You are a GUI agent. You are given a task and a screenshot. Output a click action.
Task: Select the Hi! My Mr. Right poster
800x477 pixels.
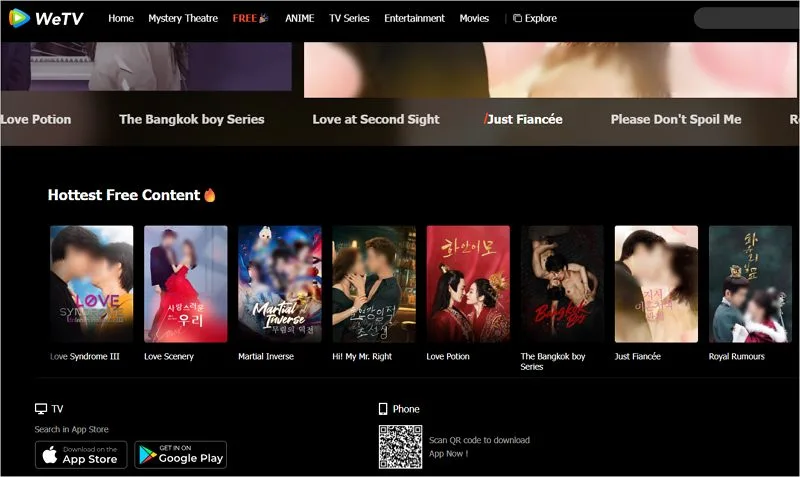point(373,284)
